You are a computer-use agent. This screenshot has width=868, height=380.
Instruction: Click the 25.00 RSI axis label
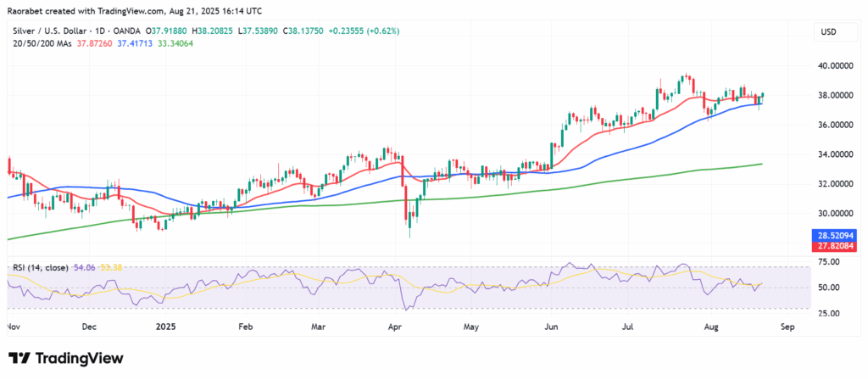click(x=831, y=314)
